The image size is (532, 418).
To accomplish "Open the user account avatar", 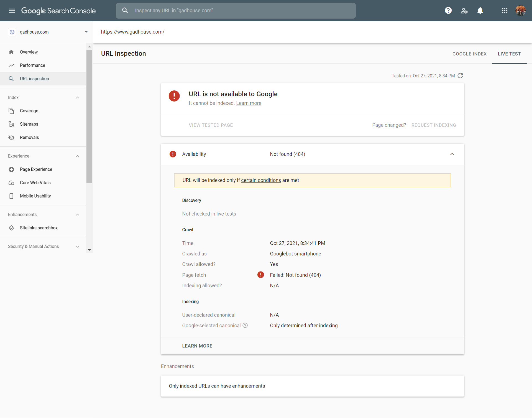I will (521, 11).
